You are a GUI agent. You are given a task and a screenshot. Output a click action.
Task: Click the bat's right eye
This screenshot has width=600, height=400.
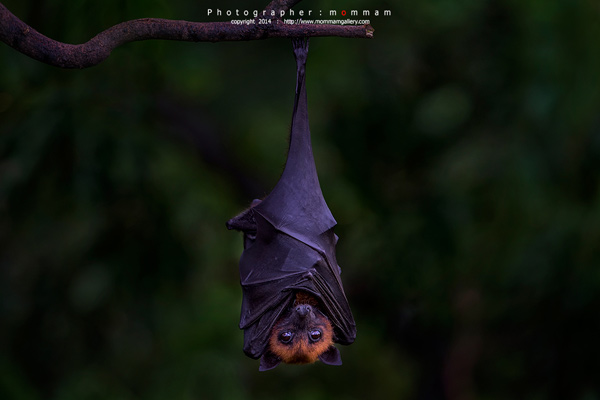click(315, 335)
